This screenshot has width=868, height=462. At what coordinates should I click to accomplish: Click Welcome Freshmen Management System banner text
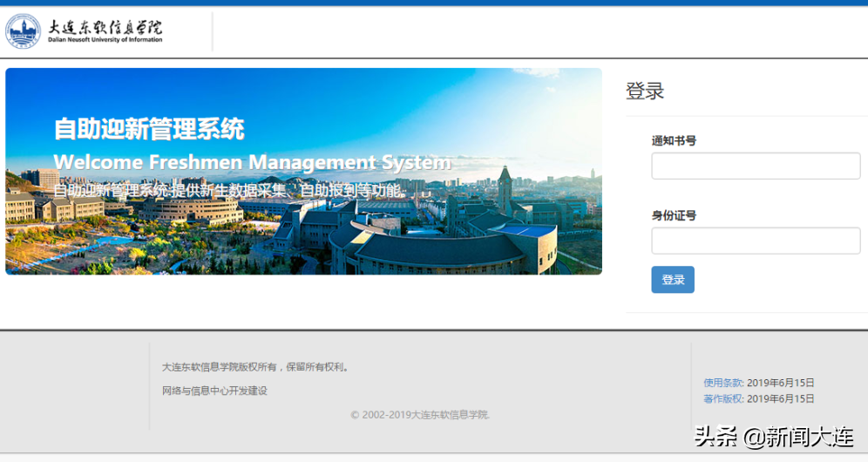(252, 162)
